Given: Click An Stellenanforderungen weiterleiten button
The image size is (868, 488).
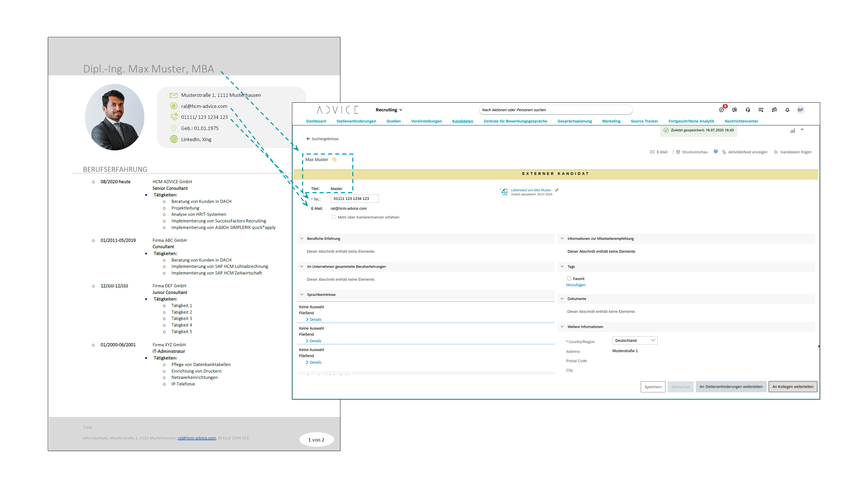Looking at the screenshot, I should (x=731, y=387).
